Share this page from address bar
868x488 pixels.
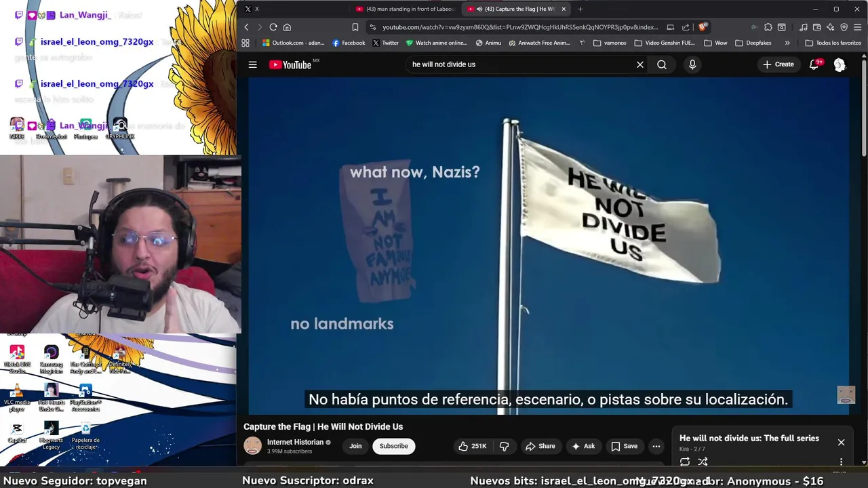686,27
